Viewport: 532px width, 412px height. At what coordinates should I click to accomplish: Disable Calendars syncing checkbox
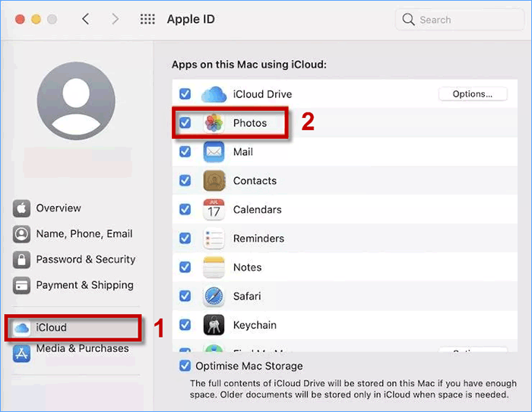coord(185,209)
